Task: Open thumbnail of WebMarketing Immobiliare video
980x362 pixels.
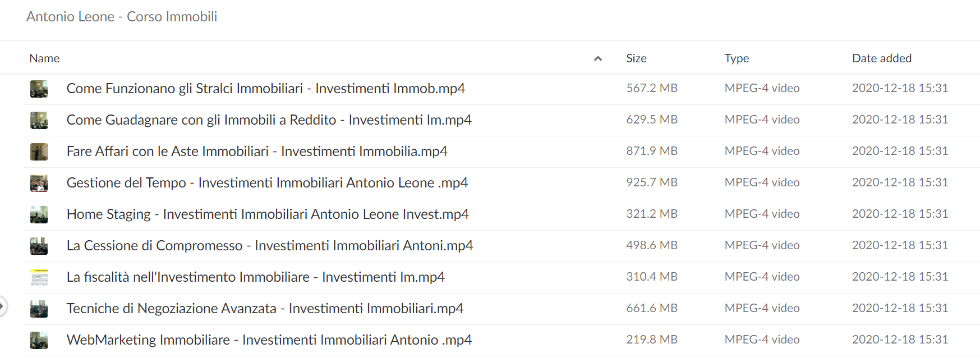Action: (x=39, y=340)
